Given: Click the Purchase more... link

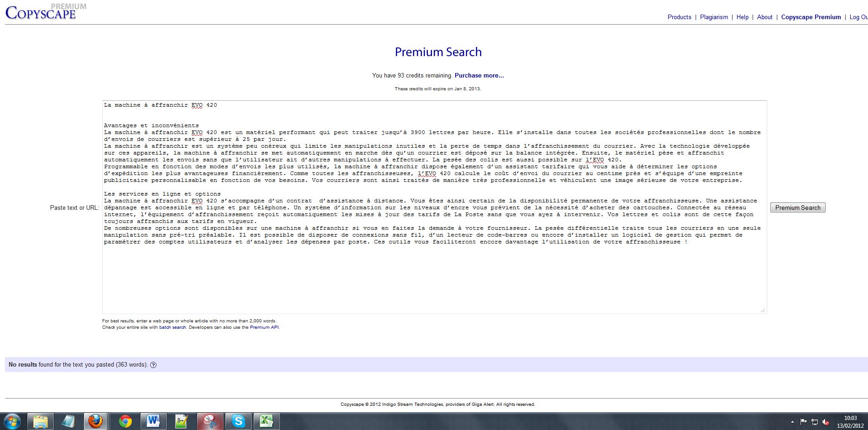Looking at the screenshot, I should pyautogui.click(x=479, y=76).
